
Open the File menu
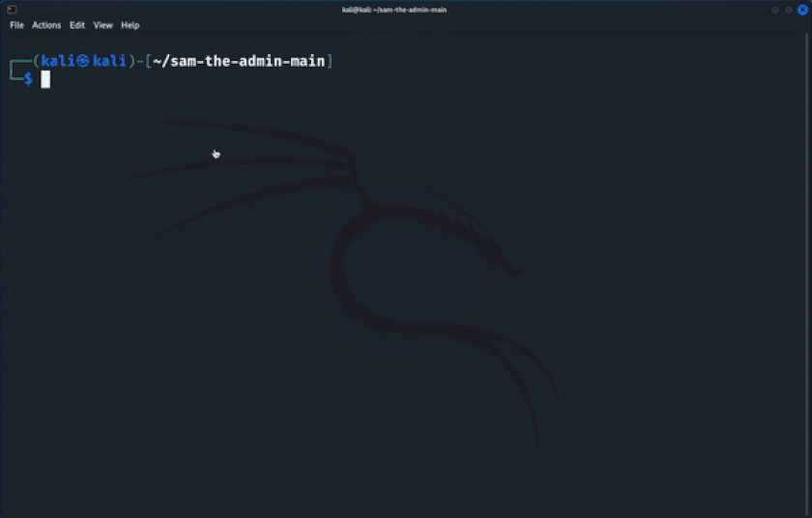pos(16,25)
